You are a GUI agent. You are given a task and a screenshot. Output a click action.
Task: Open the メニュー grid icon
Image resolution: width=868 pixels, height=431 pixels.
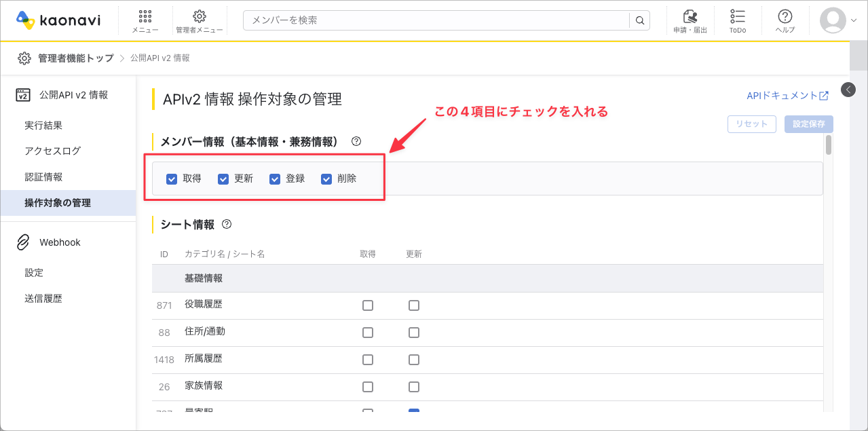click(145, 16)
